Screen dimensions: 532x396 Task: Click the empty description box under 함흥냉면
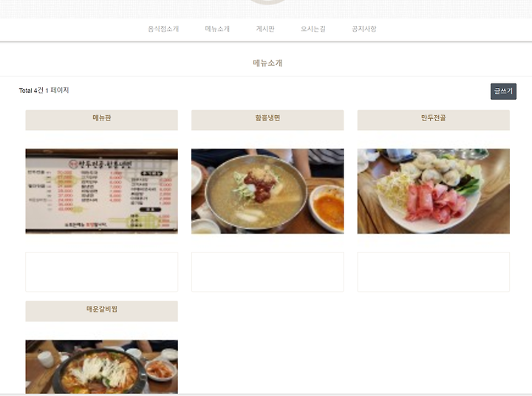(x=267, y=272)
